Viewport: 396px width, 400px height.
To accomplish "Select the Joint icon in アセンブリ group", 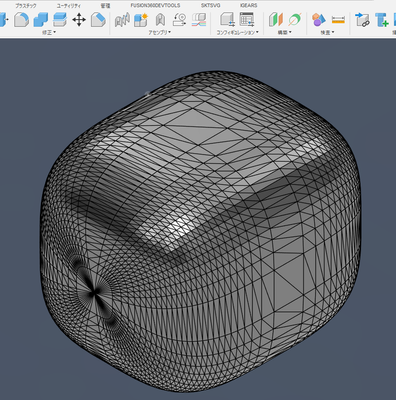I will click(160, 20).
